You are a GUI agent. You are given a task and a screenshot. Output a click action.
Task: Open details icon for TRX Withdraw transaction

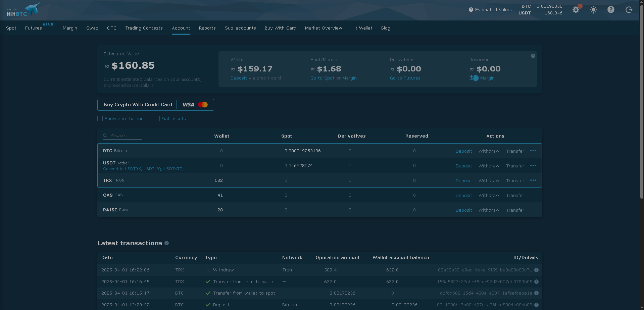[x=536, y=270]
